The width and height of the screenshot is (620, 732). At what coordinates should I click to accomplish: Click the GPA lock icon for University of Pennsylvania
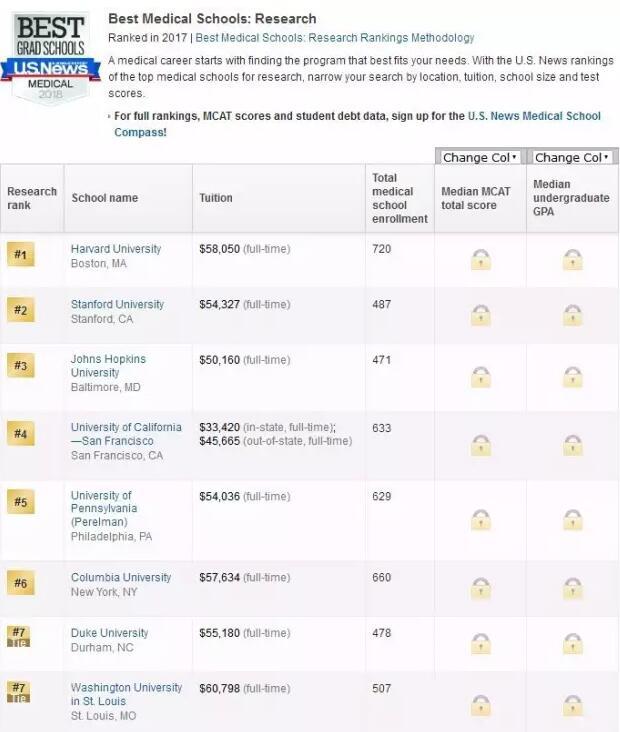coord(573,520)
